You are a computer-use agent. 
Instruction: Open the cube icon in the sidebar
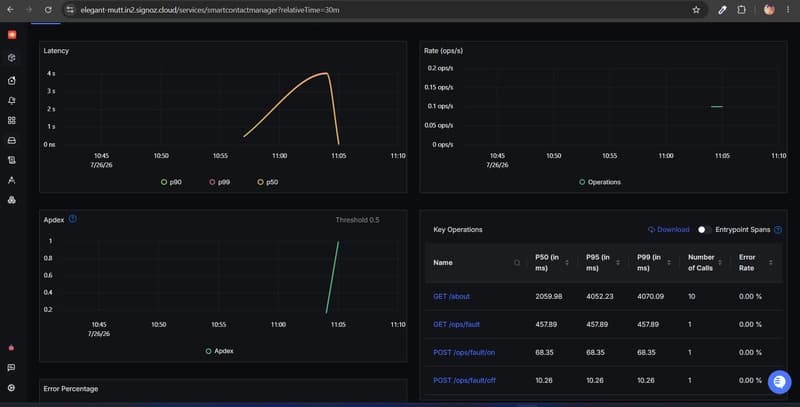coord(12,58)
